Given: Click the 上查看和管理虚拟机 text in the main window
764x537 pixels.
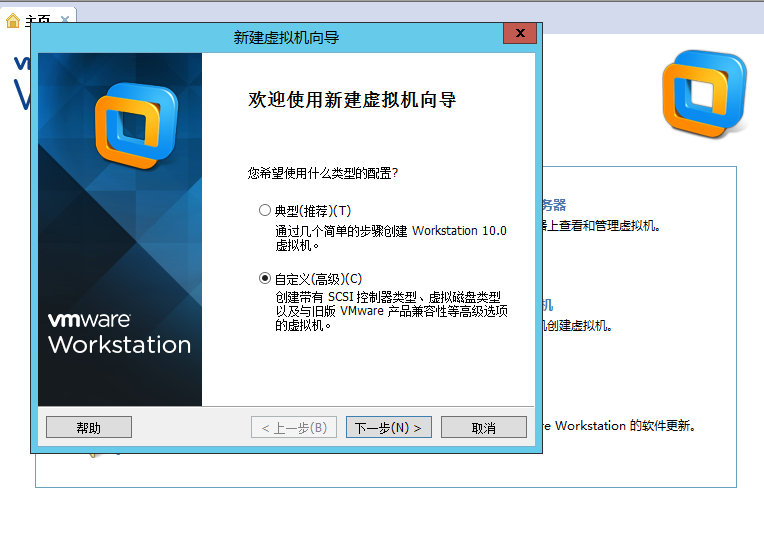Looking at the screenshot, I should (x=602, y=226).
